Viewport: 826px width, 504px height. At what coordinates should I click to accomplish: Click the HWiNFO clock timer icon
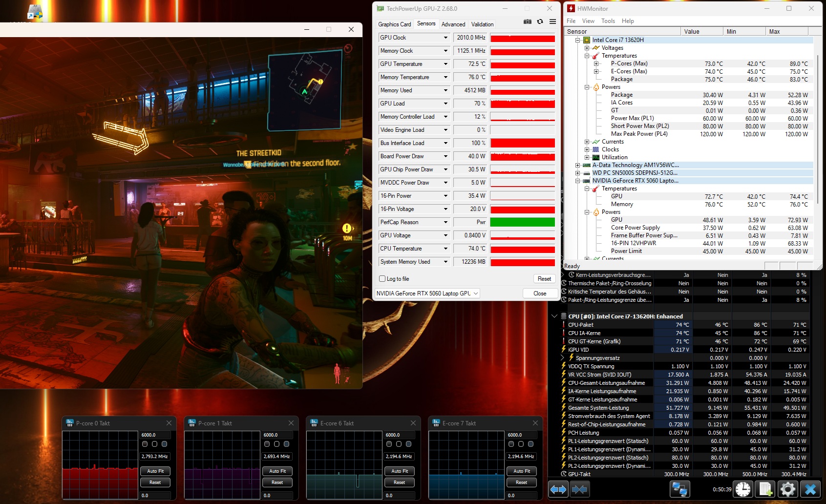pos(743,489)
